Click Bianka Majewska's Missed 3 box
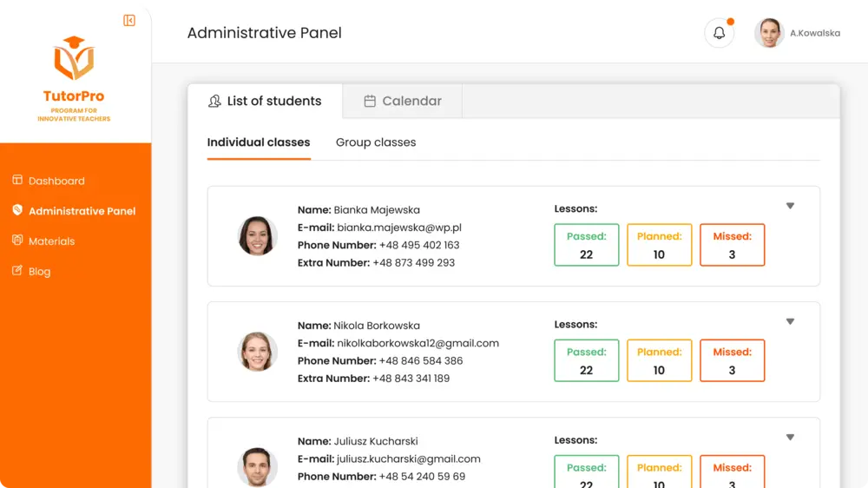Image resolution: width=868 pixels, height=488 pixels. (x=732, y=245)
